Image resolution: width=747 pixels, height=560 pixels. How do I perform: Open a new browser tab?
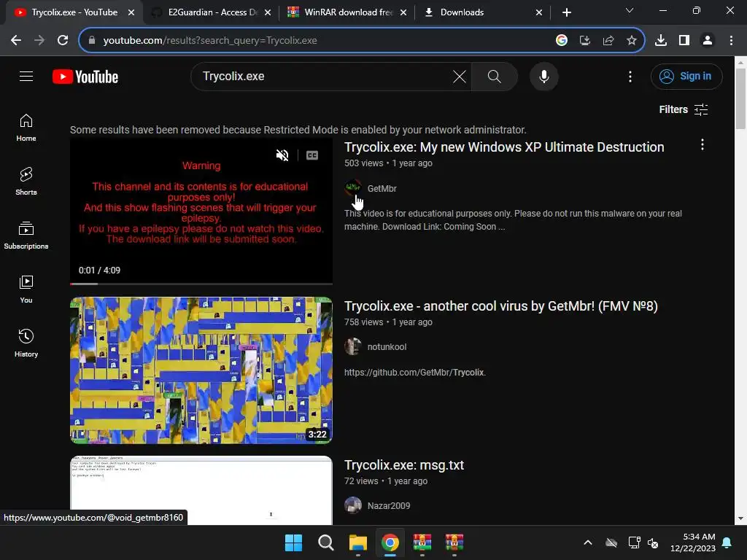(566, 12)
